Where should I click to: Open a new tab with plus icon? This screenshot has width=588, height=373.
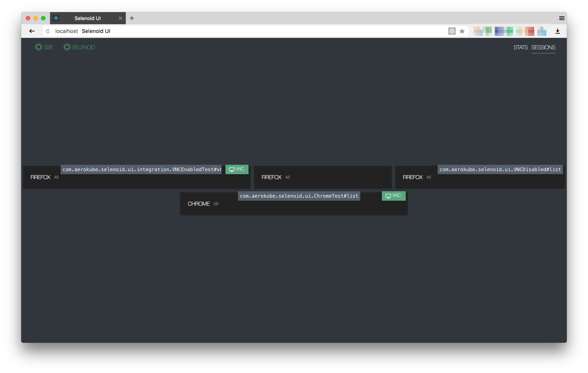(132, 18)
